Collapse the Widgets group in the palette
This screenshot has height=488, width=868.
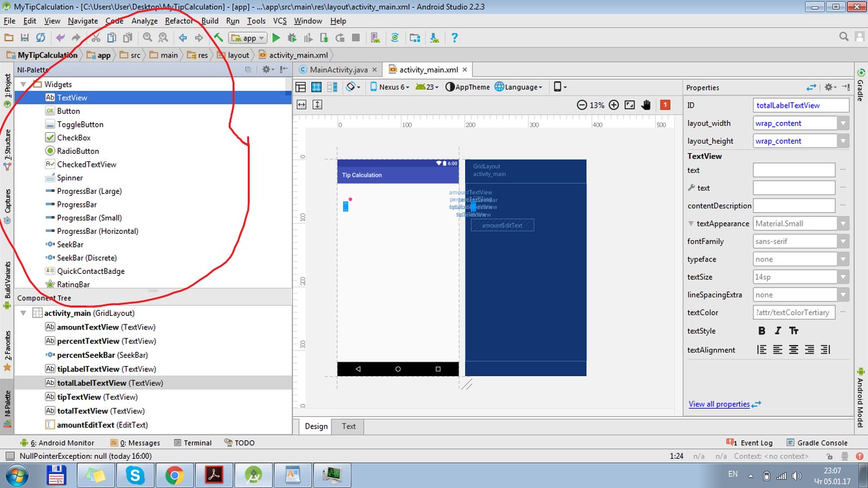tap(22, 85)
